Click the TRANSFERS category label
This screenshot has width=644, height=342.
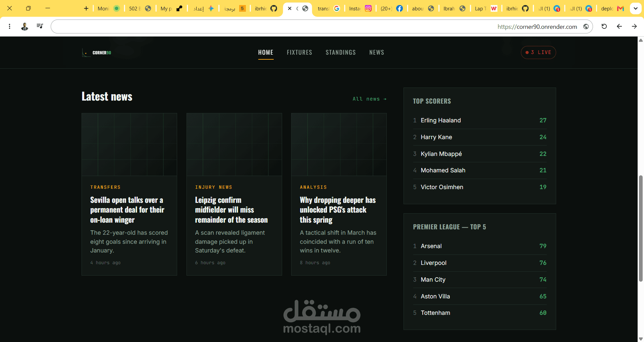click(105, 187)
